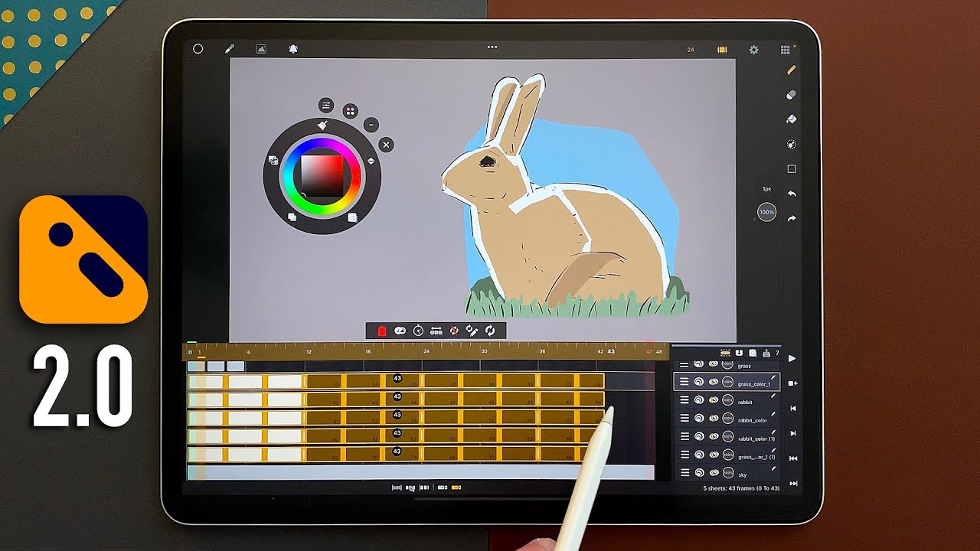Tap the reverse-and-edit icon in selection bar

click(x=472, y=331)
